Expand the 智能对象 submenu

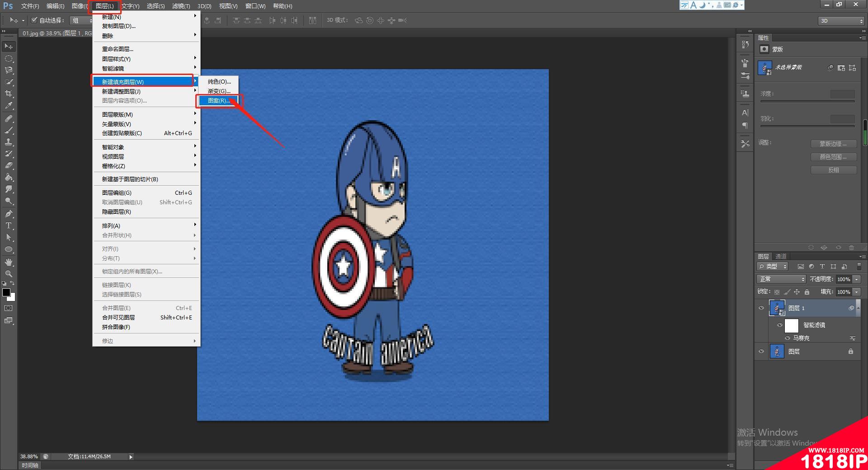click(x=146, y=147)
